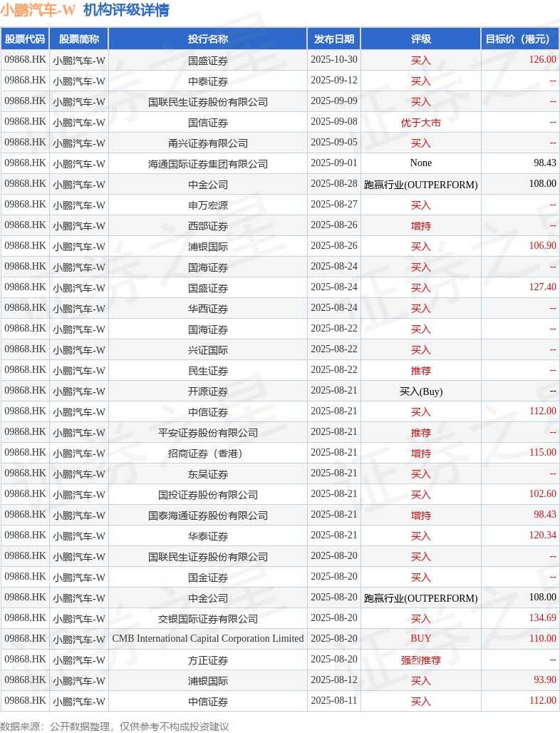Screen dimensions: 560x733
Task: Select the 国信证券 cell
Action: tap(208, 123)
